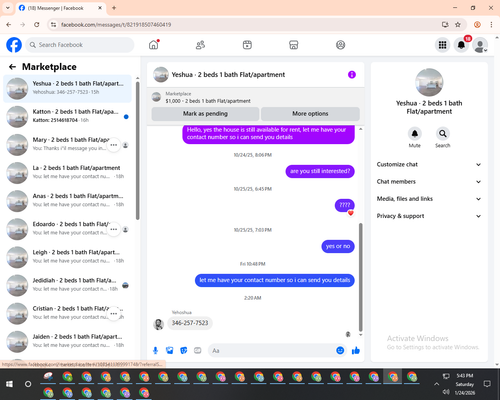Screen dimensions: 500x400
Task: Mute this chat with the bell button
Action: [x=415, y=134]
